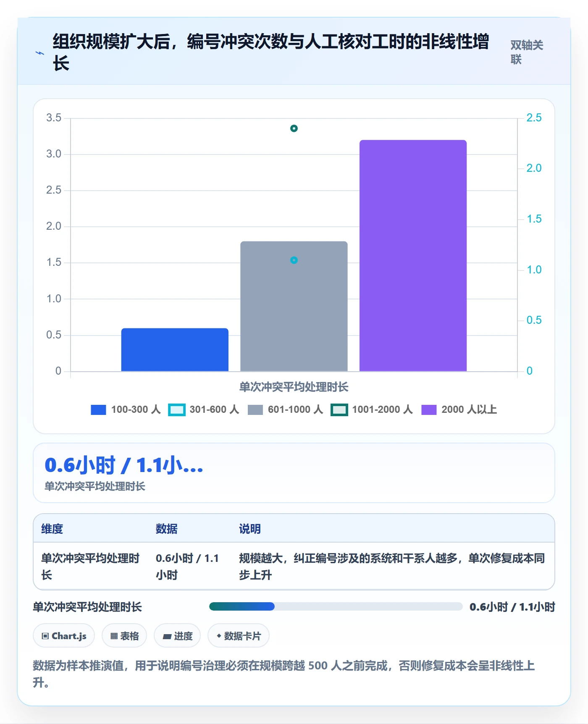
Task: Click the 3.0 tick on the left axis
Action: [x=54, y=154]
